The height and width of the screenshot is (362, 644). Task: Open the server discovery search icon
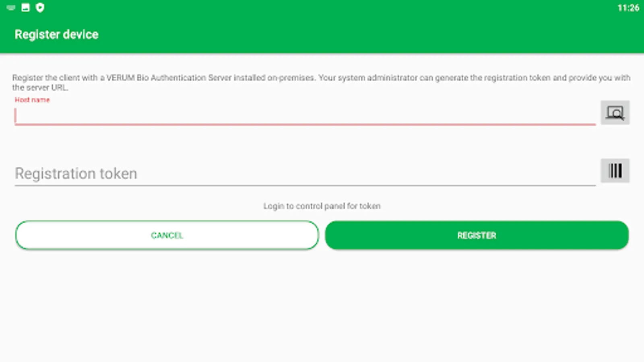click(615, 113)
